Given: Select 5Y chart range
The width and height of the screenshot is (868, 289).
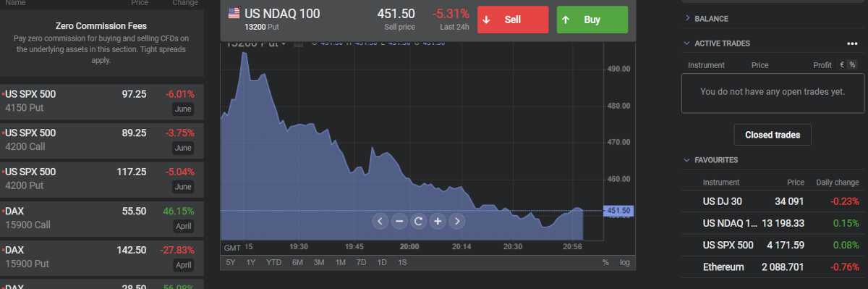Looking at the screenshot, I should (x=231, y=262).
